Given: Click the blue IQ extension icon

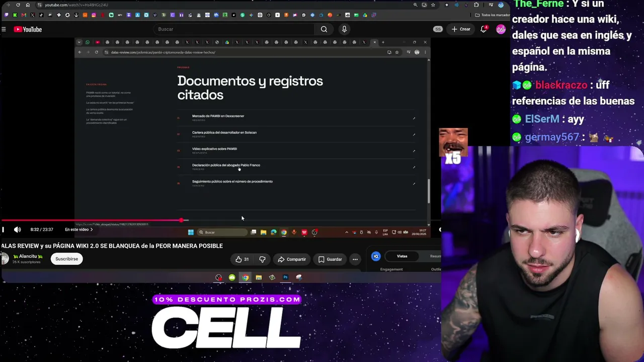Looking at the screenshot, I should [x=376, y=256].
